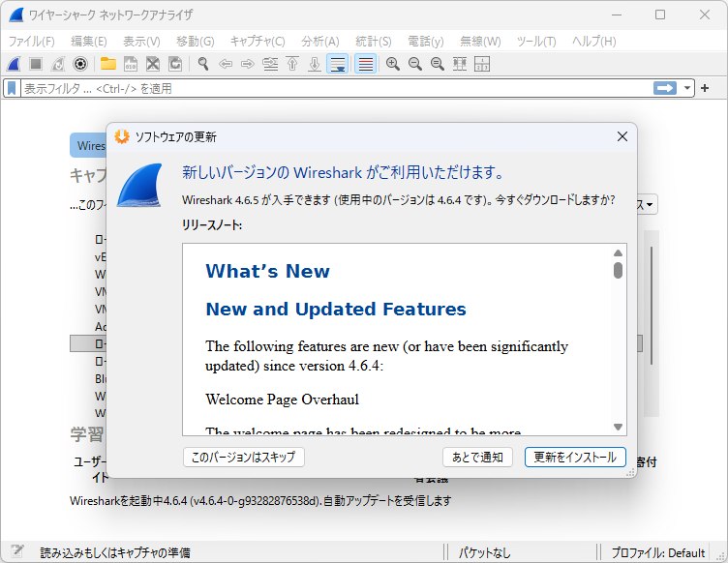This screenshot has height=563, width=728.
Task: Open the 電話(y) menu
Action: (426, 42)
